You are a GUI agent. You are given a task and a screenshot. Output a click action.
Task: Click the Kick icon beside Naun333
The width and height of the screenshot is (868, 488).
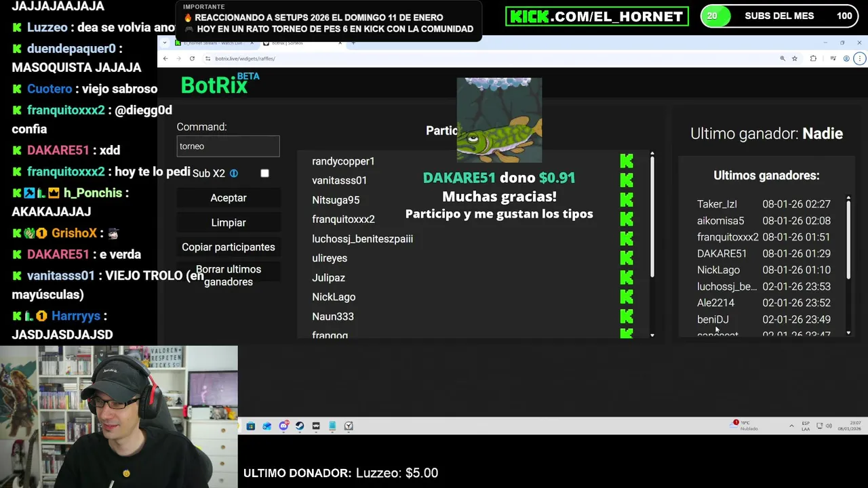(x=627, y=317)
